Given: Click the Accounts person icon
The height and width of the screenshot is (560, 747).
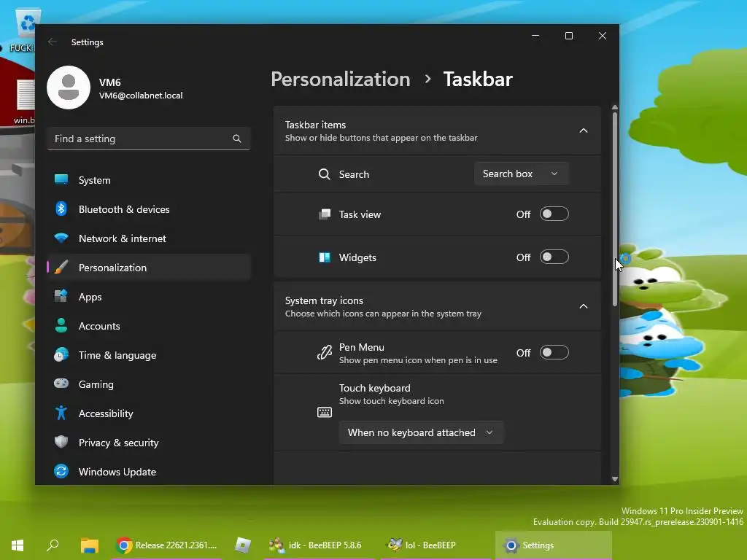Looking at the screenshot, I should 61,325.
